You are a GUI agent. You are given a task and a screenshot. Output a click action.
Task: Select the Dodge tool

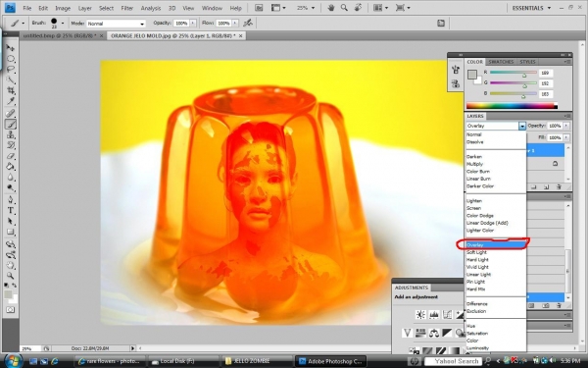pyautogui.click(x=11, y=187)
